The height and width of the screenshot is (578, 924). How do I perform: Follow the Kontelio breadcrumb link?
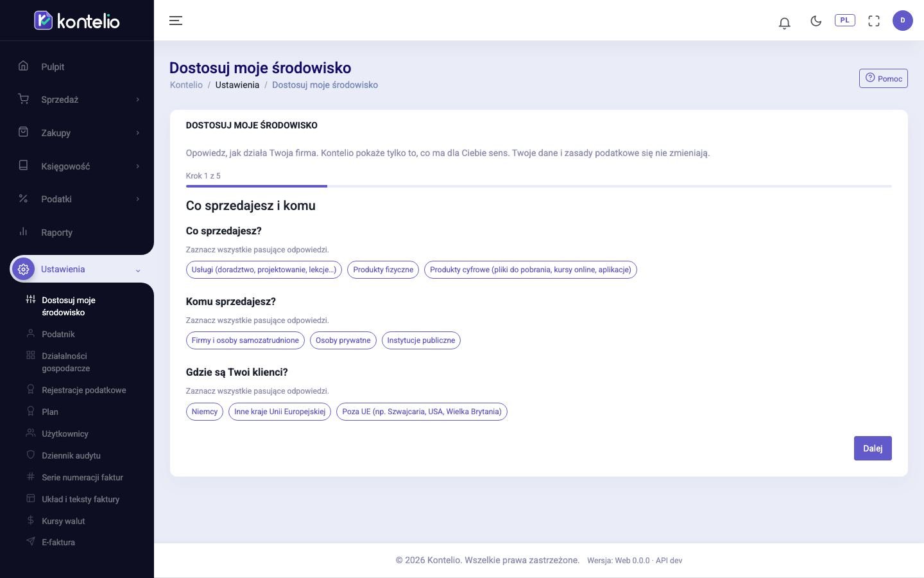pos(186,85)
